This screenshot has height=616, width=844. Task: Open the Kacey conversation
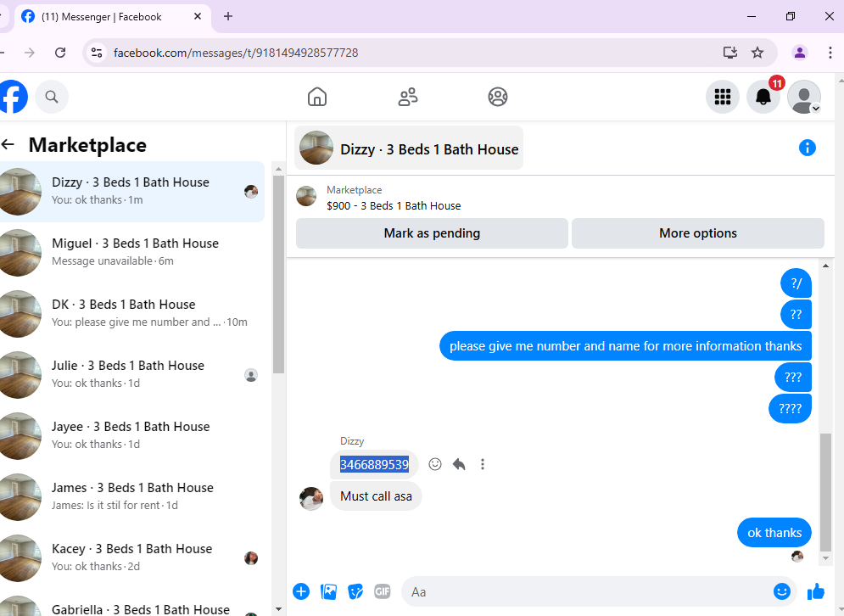pos(131,557)
